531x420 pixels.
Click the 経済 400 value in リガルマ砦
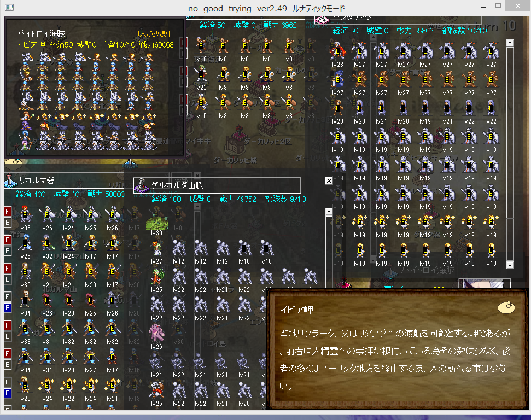click(x=31, y=194)
